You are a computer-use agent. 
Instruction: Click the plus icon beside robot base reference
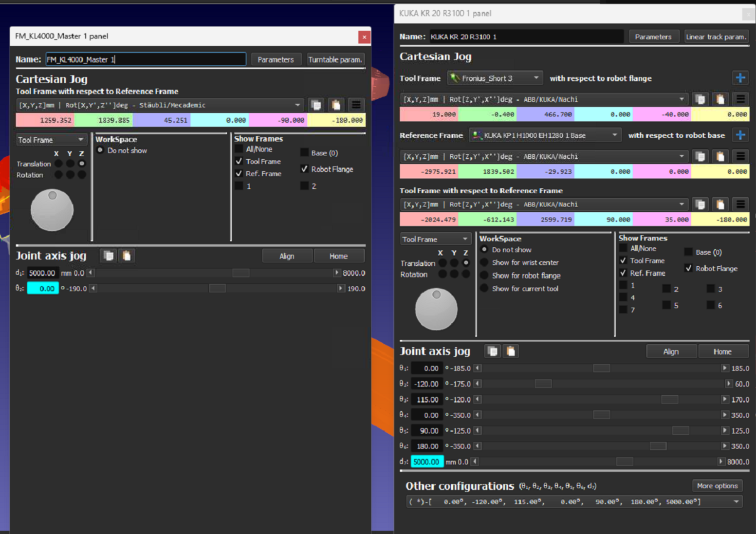740,135
